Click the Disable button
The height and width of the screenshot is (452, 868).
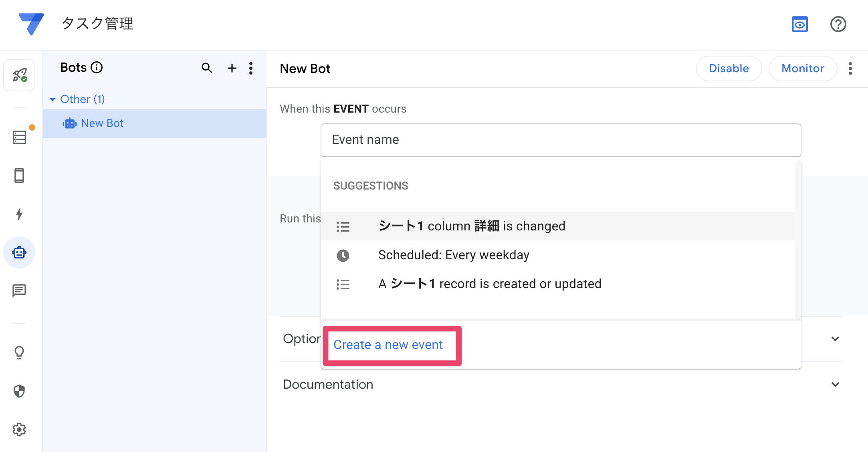(729, 69)
